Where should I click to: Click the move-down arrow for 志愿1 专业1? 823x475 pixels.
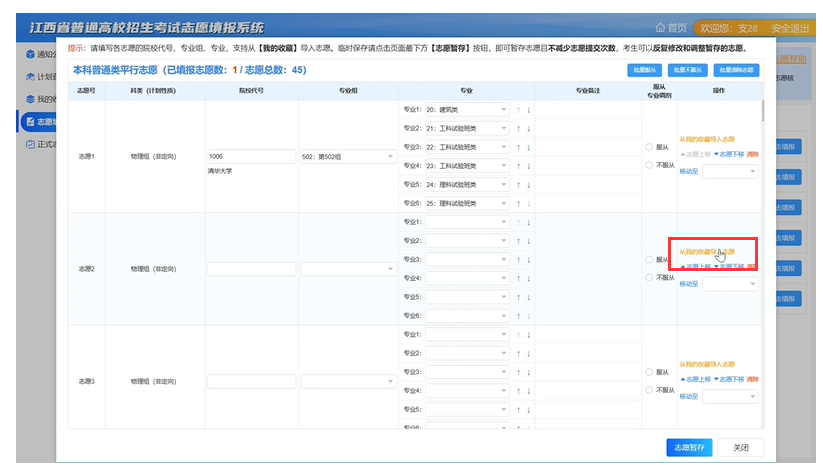click(529, 109)
